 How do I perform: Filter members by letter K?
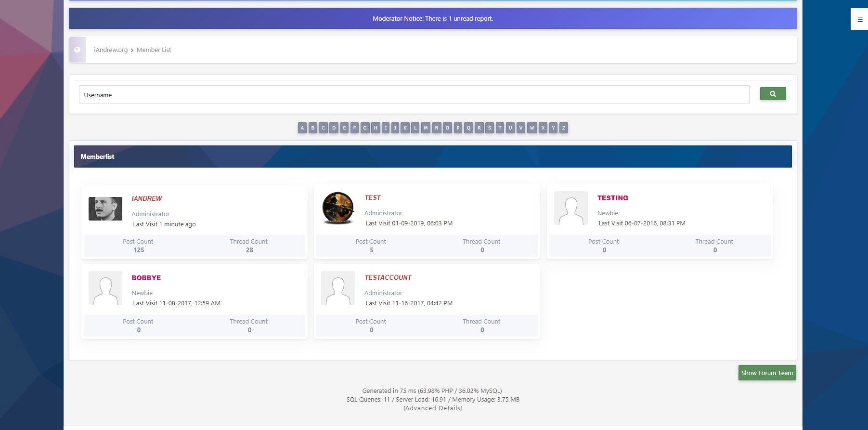tap(405, 128)
